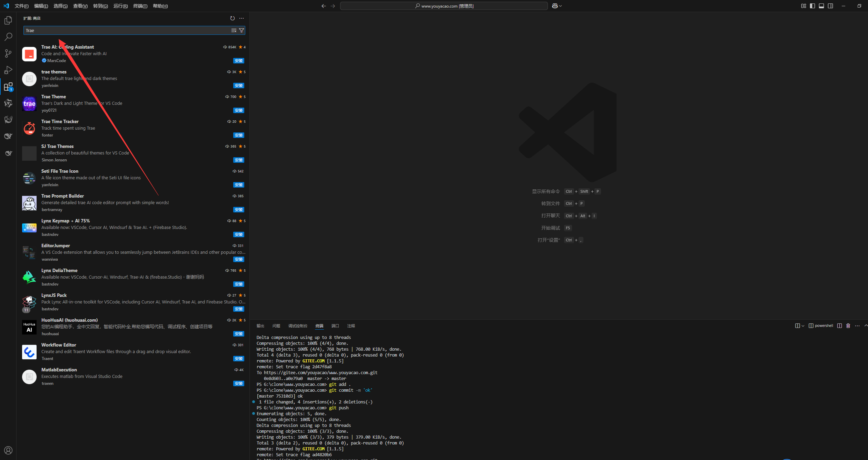868x460 pixels.
Task: Kill terminal with the trash icon
Action: [848, 326]
